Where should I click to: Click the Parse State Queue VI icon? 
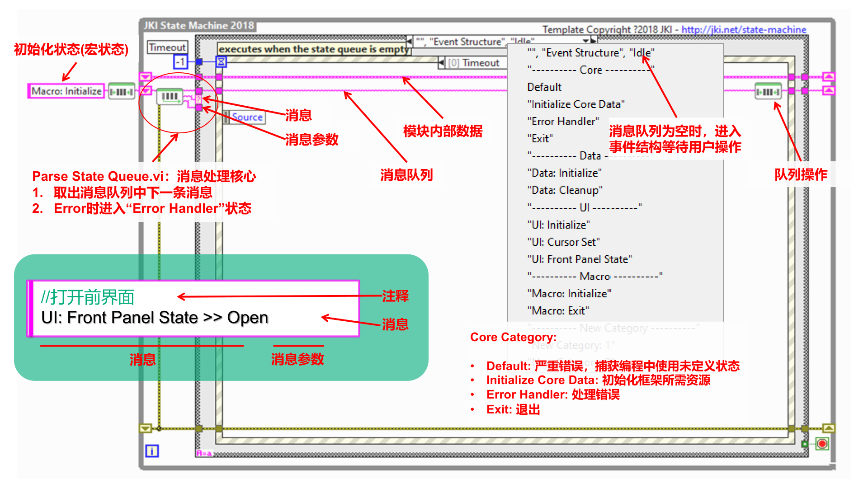pos(170,96)
